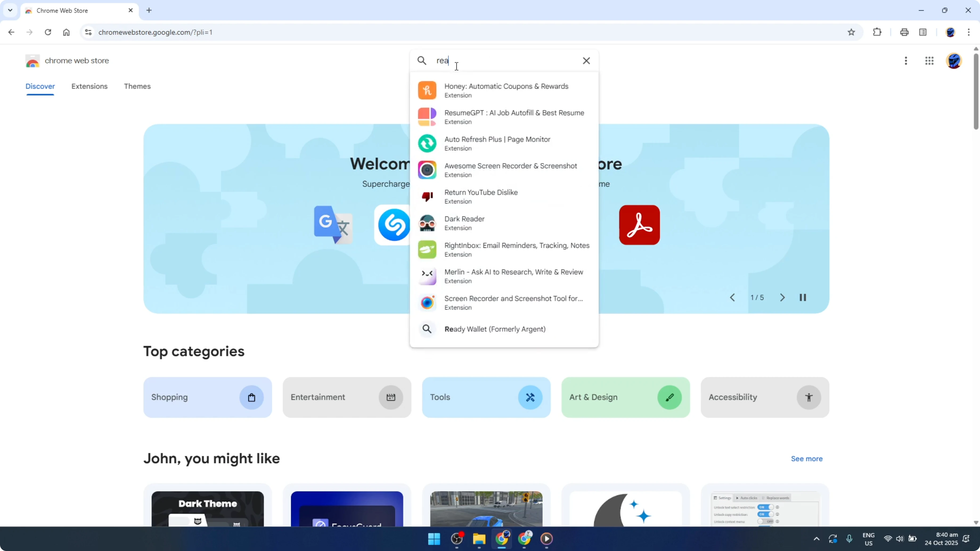Switch to the Discover tab
Image resolution: width=980 pixels, height=551 pixels.
pos(40,86)
